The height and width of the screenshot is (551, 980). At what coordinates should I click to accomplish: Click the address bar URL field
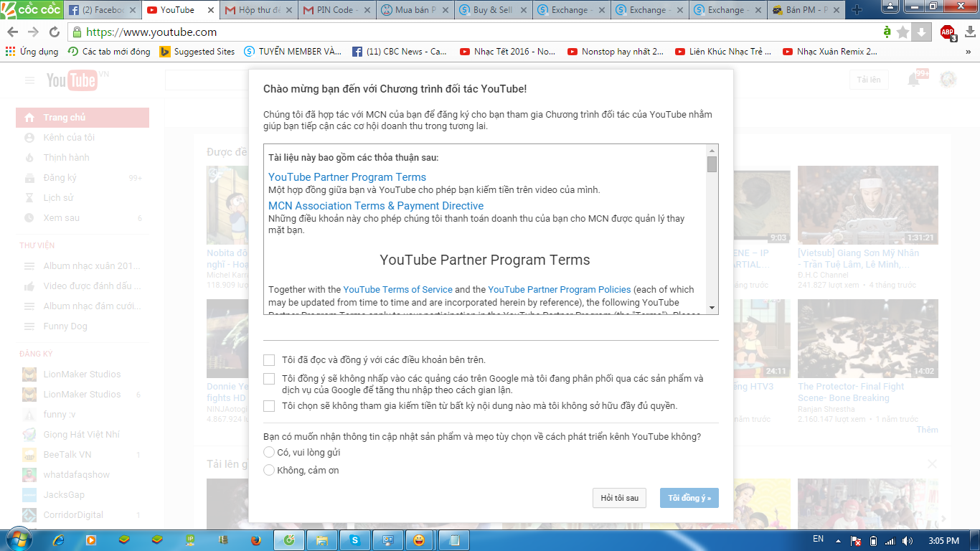[473, 32]
